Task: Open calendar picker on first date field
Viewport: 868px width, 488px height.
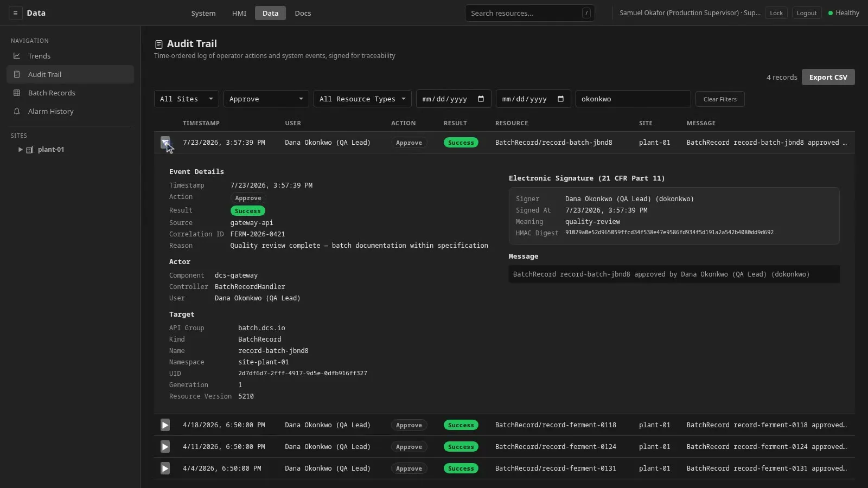Action: point(481,99)
